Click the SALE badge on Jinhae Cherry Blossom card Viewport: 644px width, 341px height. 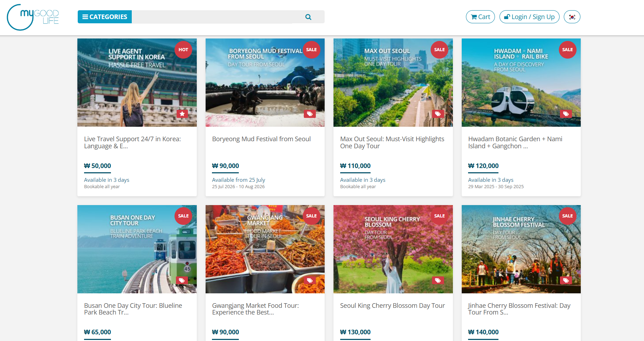click(567, 216)
